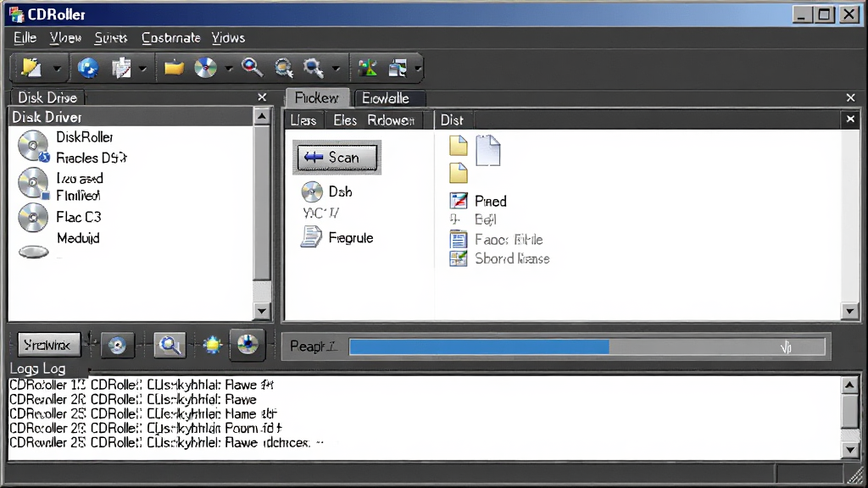Open dropdown arrow after magnifier icons
The height and width of the screenshot is (488, 868).
click(336, 69)
